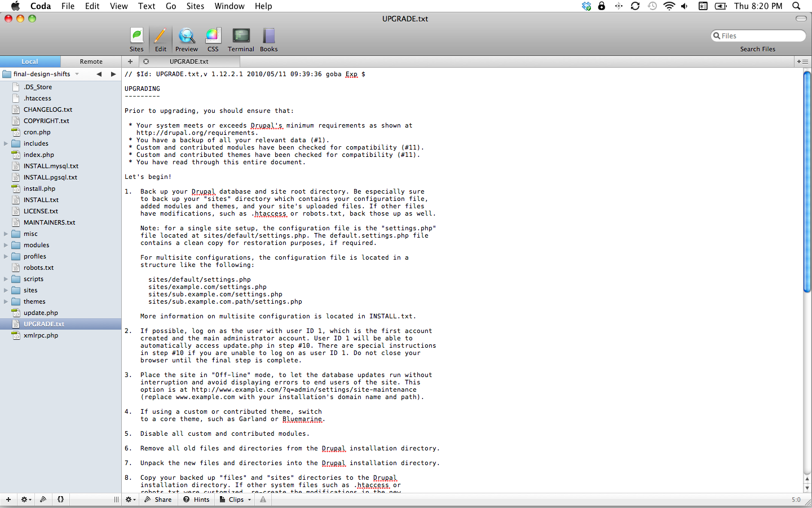Add a new tab with plus button
Screen dimensions: 812x508
[130, 62]
